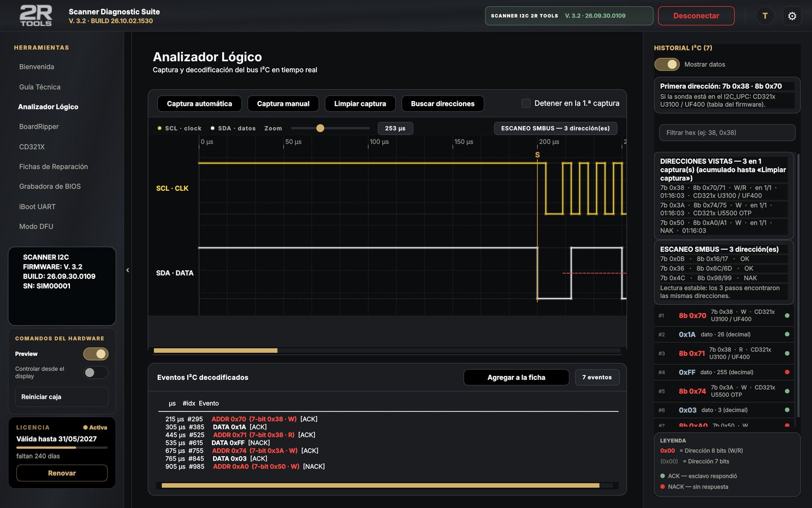812x508 pixels.
Task: Click the Zoom slider handle
Action: tap(320, 128)
